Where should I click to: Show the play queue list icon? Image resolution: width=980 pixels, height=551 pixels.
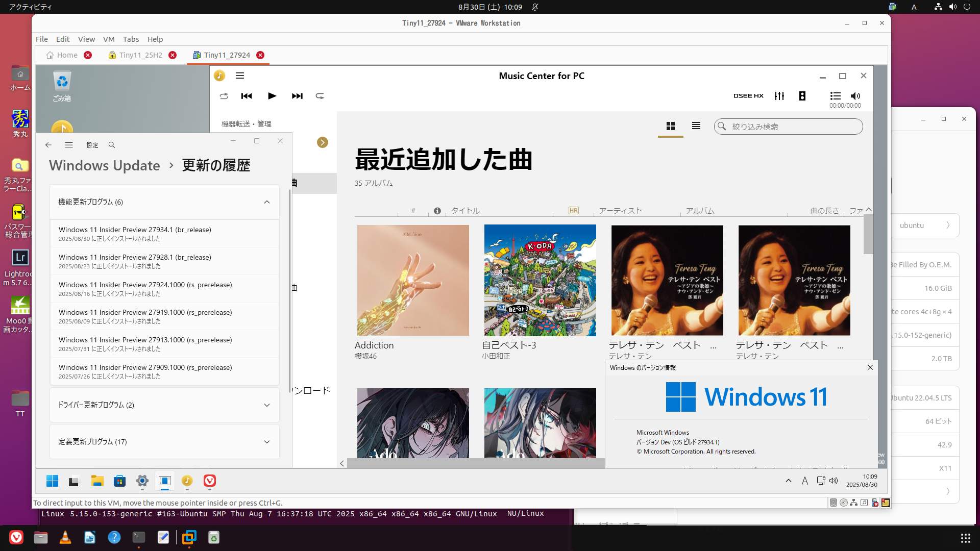pos(836,96)
